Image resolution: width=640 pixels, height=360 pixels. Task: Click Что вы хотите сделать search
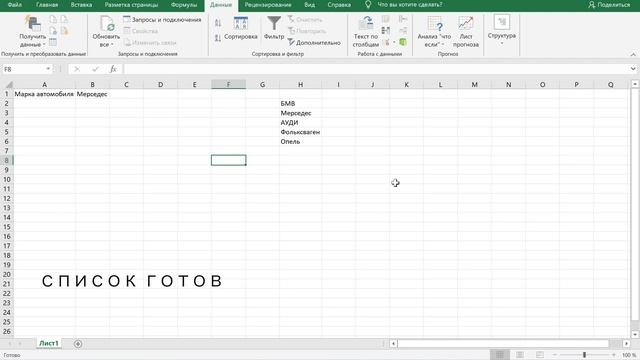(x=410, y=5)
